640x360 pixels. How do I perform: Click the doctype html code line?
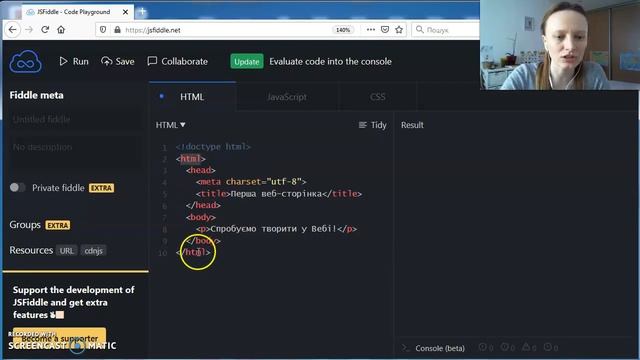tap(213, 147)
